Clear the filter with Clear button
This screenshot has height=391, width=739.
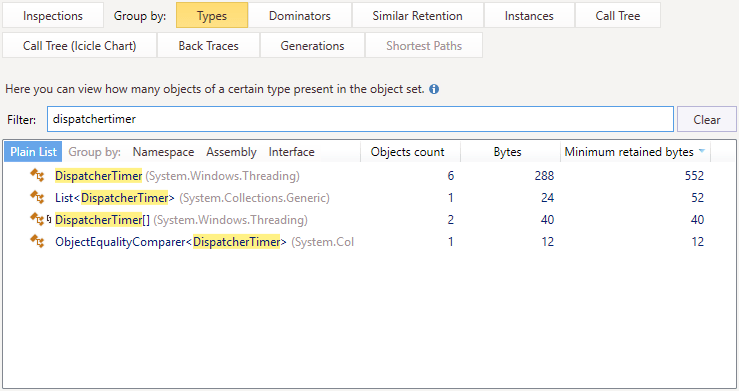click(x=706, y=119)
